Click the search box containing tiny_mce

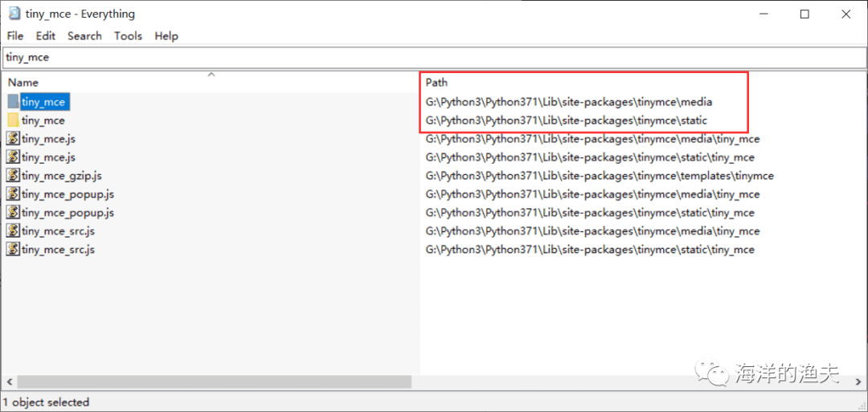(433, 58)
